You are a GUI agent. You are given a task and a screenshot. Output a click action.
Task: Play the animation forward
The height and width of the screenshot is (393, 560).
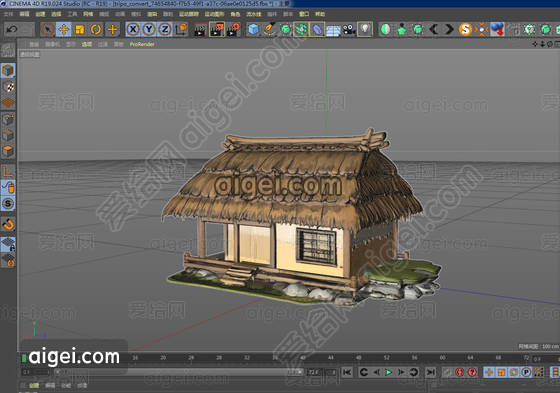[388, 372]
